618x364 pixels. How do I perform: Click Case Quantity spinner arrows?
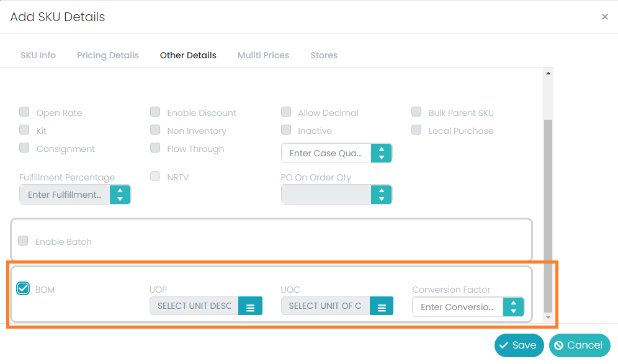coord(381,153)
